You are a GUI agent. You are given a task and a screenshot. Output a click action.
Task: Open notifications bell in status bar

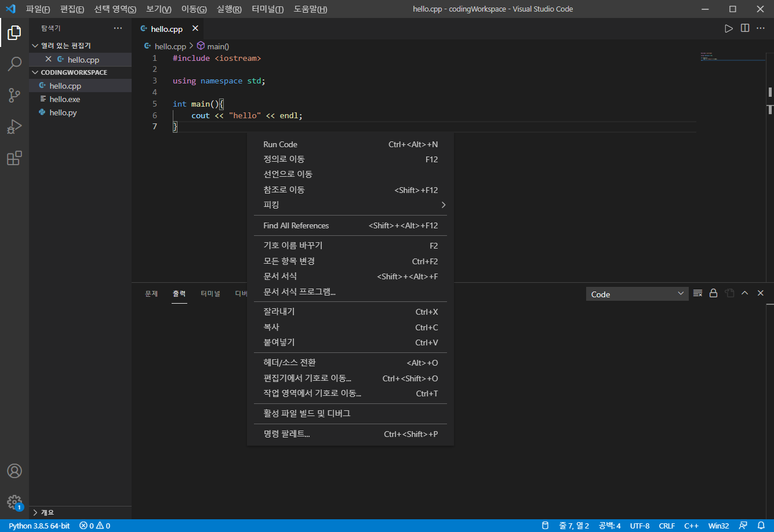[761, 526]
